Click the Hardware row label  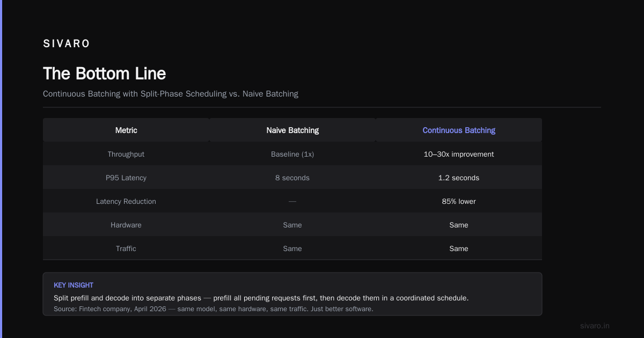click(x=126, y=225)
